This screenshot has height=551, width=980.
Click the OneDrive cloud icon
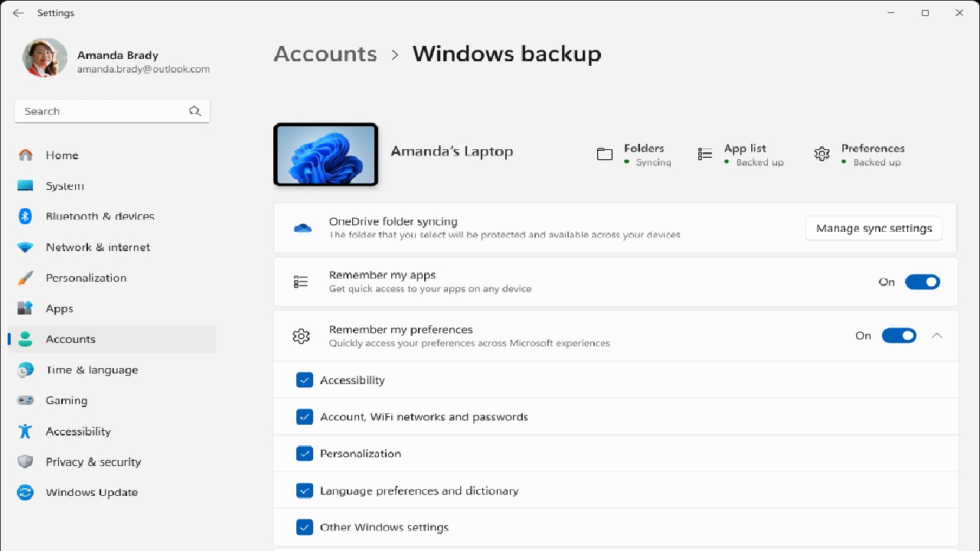coord(302,227)
